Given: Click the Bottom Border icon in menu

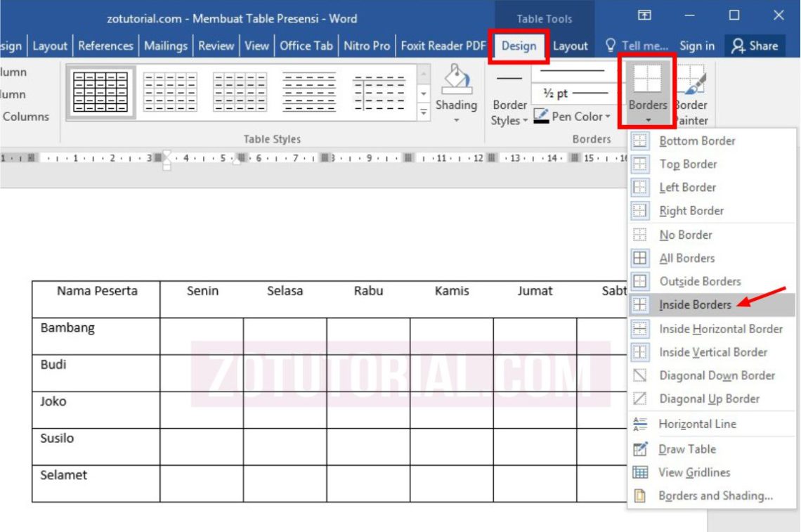Looking at the screenshot, I should coord(639,141).
